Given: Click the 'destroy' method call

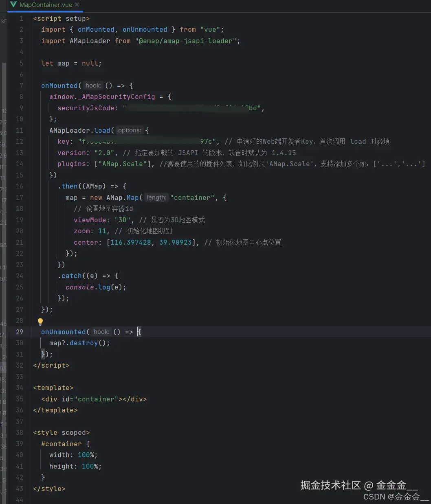Looking at the screenshot, I should pyautogui.click(x=84, y=343).
